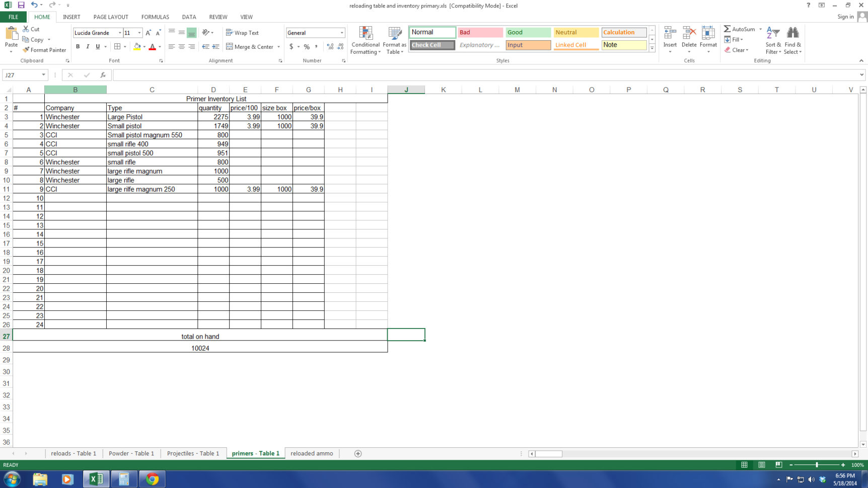Apply Percent Style with the % icon
This screenshot has height=488, width=868.
pyautogui.click(x=306, y=46)
